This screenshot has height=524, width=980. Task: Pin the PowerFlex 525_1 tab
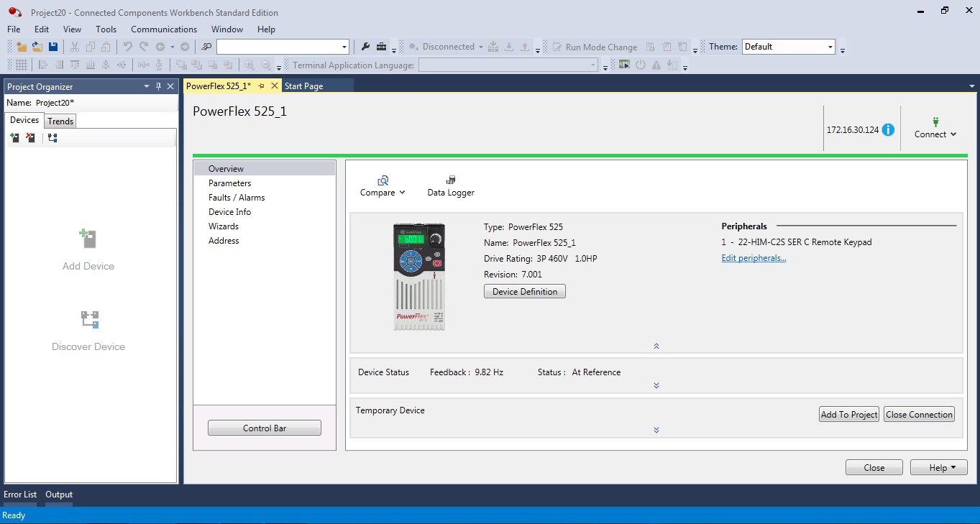(262, 86)
